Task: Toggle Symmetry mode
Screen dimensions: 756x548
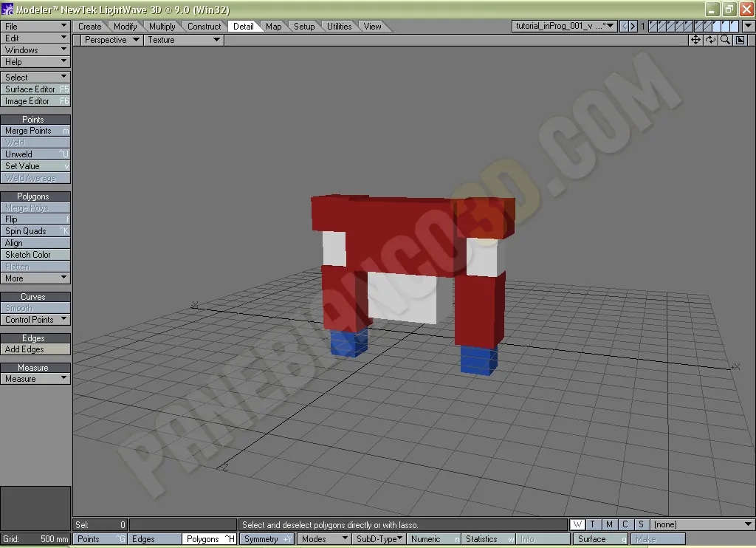Action: click(x=267, y=539)
